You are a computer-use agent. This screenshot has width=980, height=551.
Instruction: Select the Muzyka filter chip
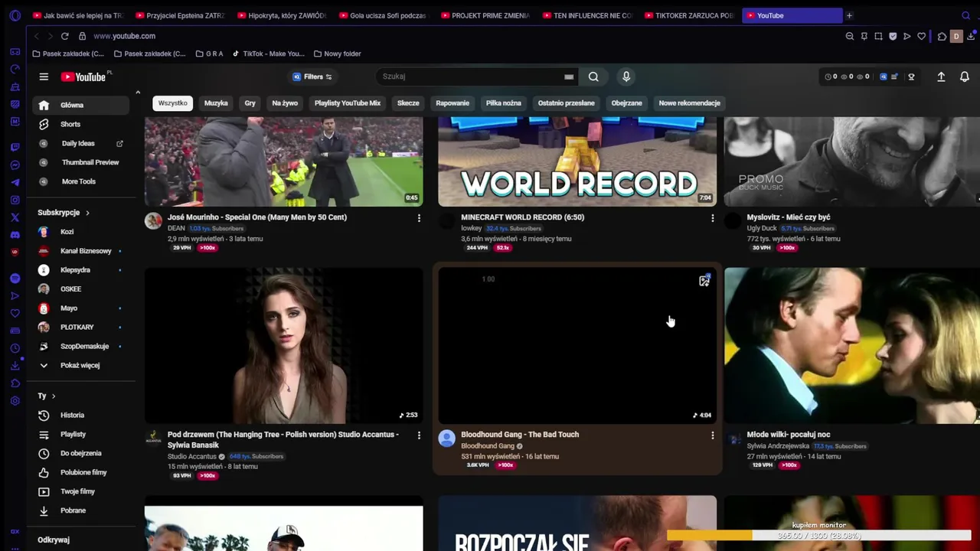coord(216,103)
